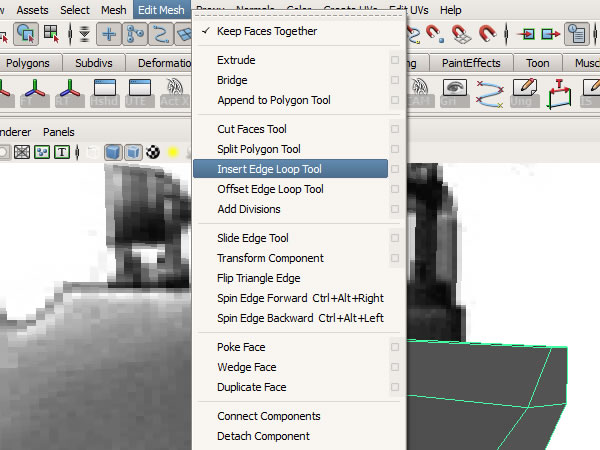Open Extrude options box

[x=395, y=60]
